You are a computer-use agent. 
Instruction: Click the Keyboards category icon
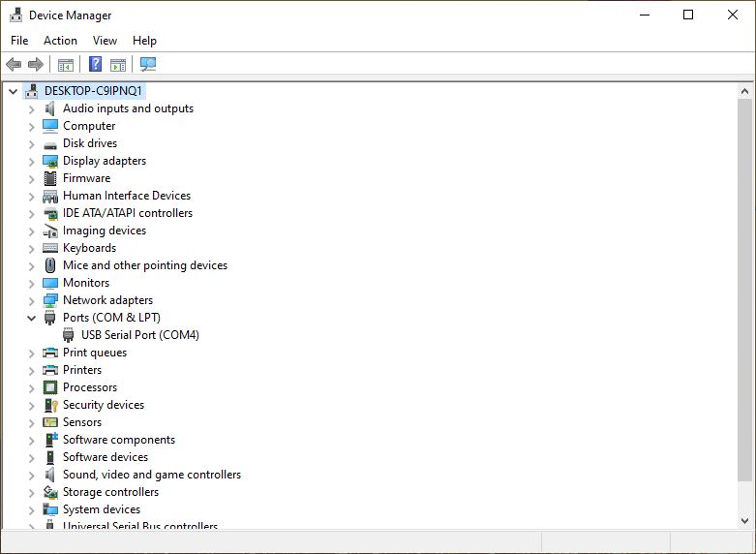pos(50,248)
